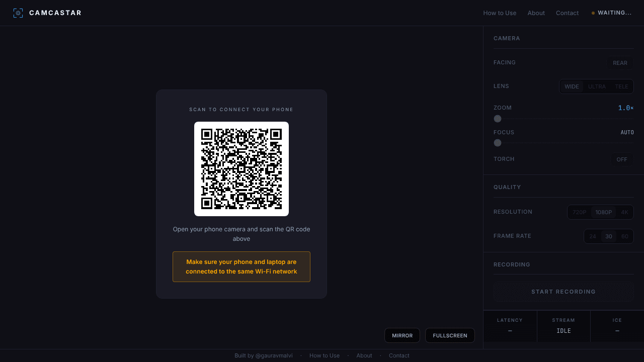Viewport: 644px width, 362px height.
Task: Click the CAMCASTAR brand name
Action: point(55,13)
